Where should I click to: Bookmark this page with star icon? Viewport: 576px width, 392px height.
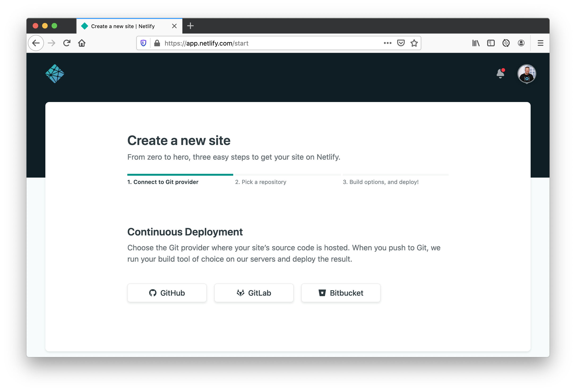coord(414,43)
